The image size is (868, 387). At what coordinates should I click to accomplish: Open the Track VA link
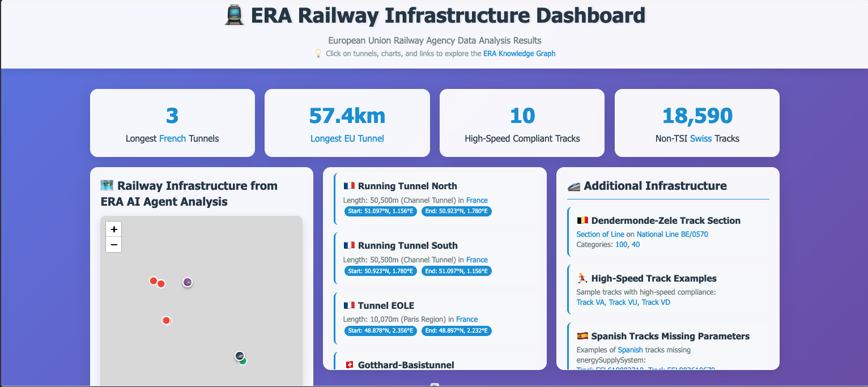(590, 302)
